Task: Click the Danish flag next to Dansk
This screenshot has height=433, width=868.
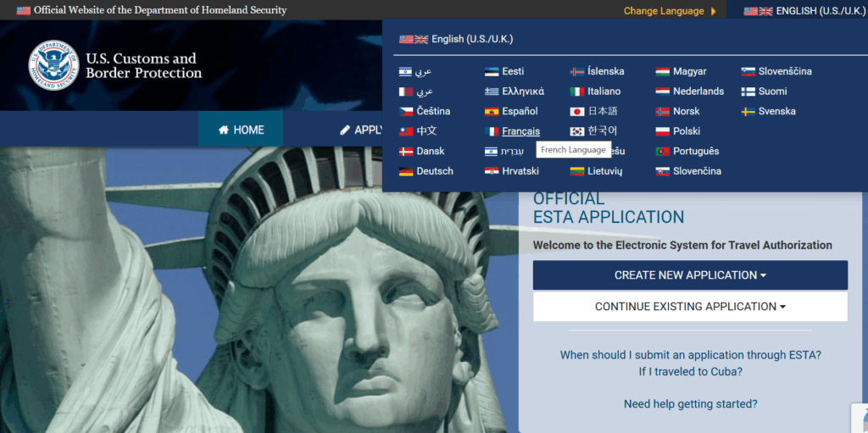Action: coord(406,151)
